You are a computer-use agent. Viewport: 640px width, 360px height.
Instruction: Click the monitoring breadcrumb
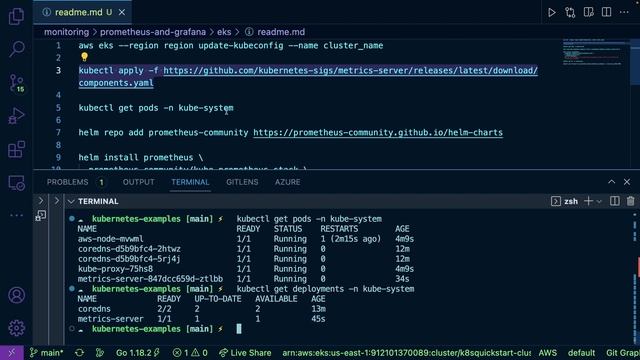tap(67, 32)
